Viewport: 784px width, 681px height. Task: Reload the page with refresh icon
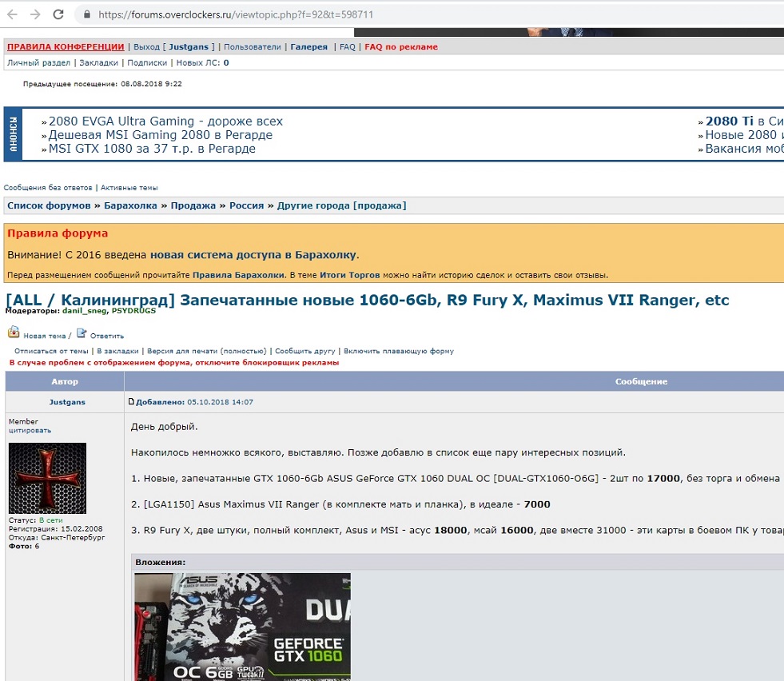tap(58, 14)
